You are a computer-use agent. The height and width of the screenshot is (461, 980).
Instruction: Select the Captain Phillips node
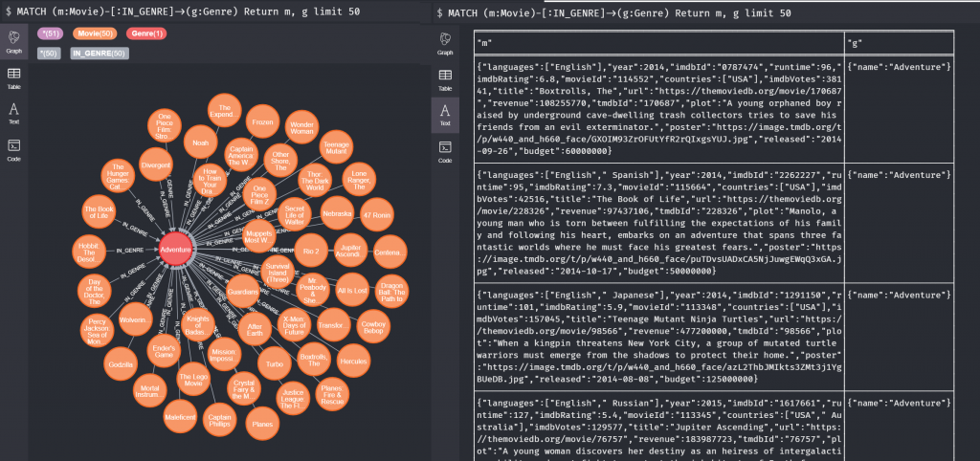pyautogui.click(x=219, y=420)
